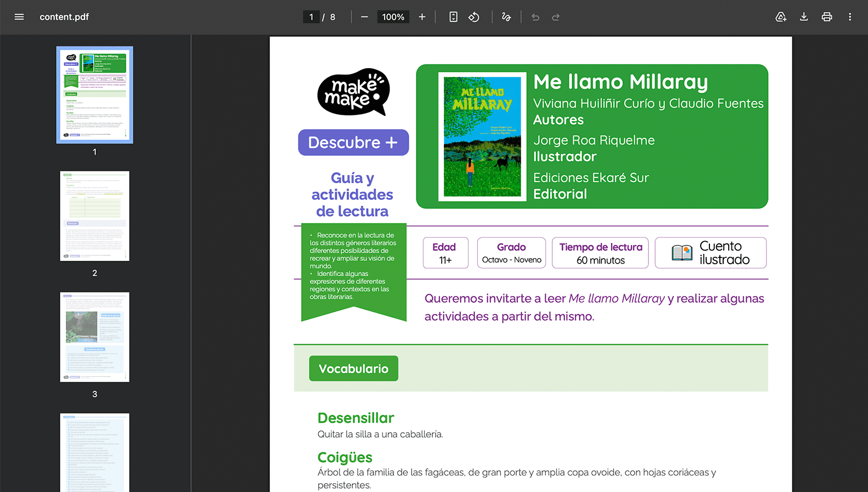The image size is (868, 492).
Task: Click the Autores label
Action: [x=559, y=120]
